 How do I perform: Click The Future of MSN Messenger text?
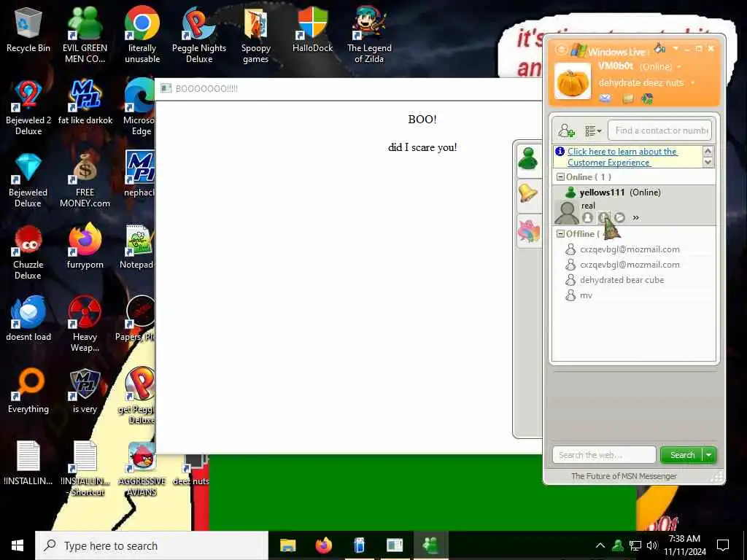pyautogui.click(x=624, y=475)
